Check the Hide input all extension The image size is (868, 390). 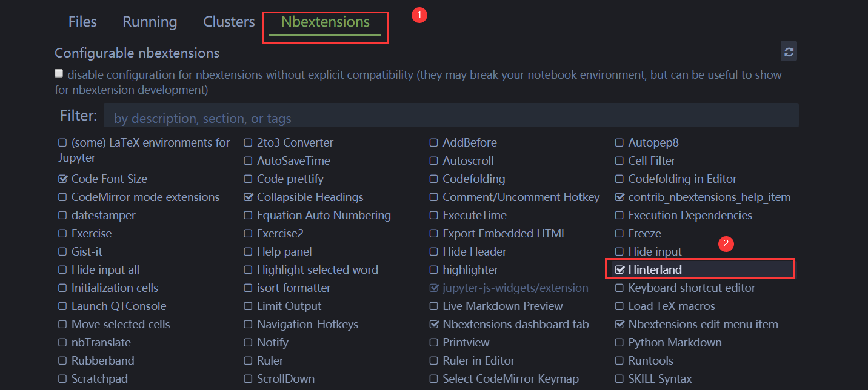tap(62, 270)
